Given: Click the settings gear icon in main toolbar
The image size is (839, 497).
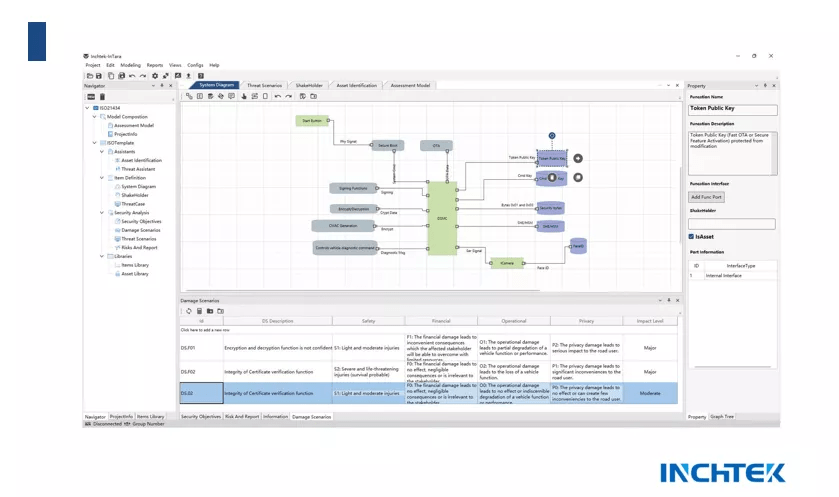Looking at the screenshot, I should (154, 75).
